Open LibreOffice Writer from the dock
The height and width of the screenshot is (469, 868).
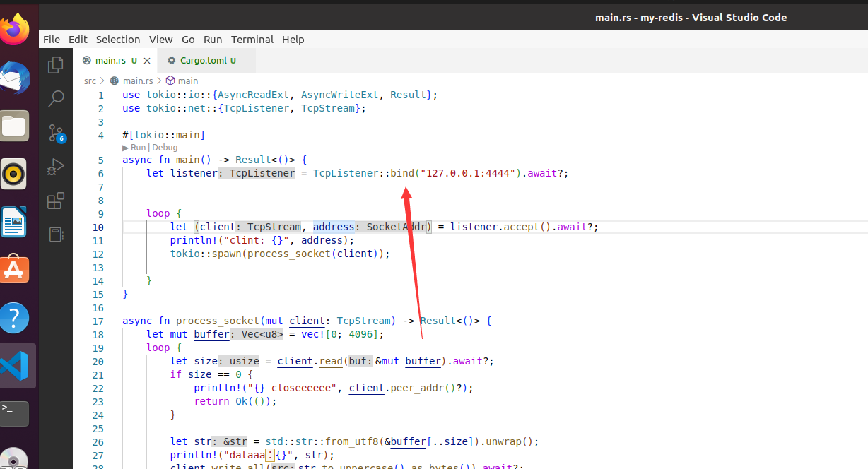pos(15,222)
